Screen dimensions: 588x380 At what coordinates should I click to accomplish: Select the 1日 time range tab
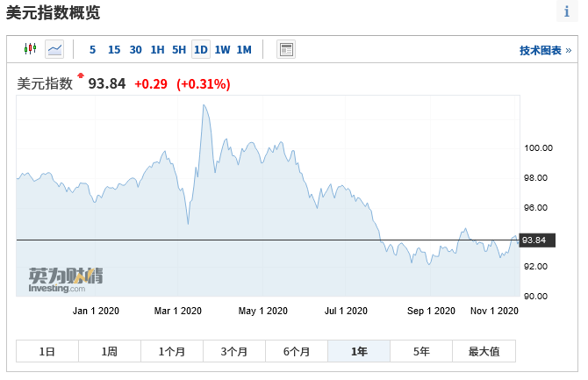click(x=47, y=351)
